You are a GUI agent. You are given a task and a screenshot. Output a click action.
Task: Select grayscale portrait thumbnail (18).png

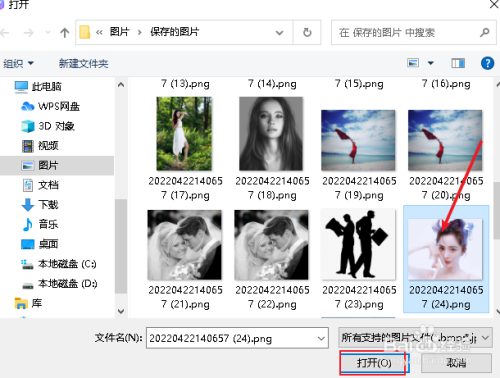(x=271, y=134)
